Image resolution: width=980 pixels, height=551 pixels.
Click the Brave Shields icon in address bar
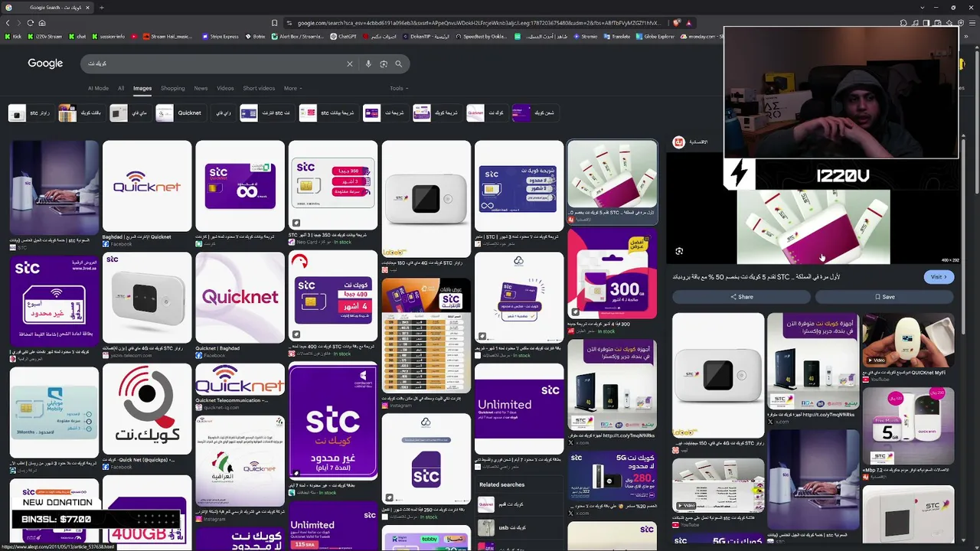click(676, 23)
